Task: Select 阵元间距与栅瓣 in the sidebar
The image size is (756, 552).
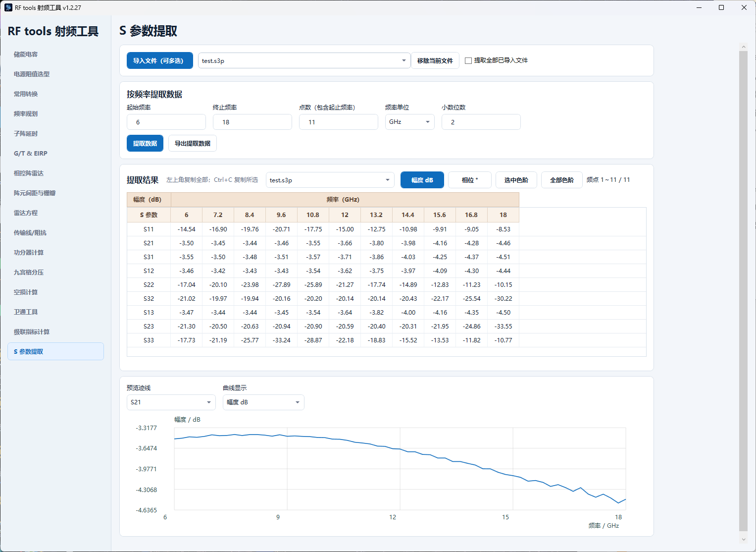Action: click(55, 193)
